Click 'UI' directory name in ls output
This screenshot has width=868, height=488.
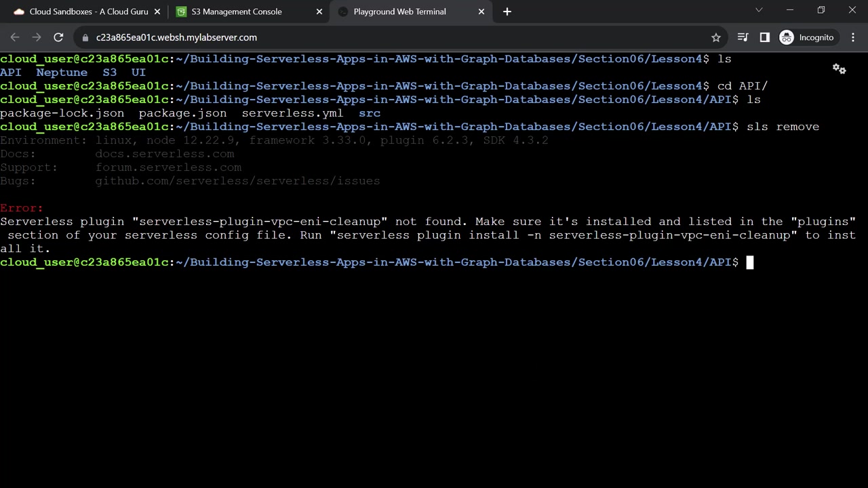click(x=138, y=73)
